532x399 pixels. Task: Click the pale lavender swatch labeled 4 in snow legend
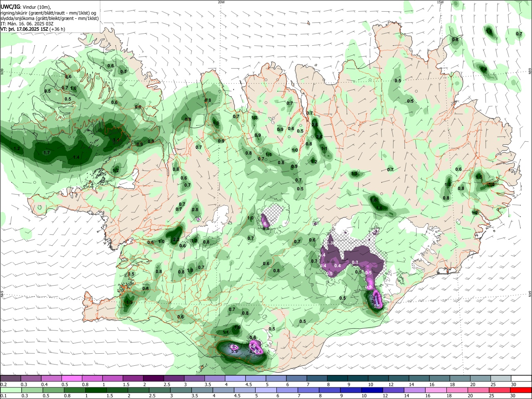235,379
